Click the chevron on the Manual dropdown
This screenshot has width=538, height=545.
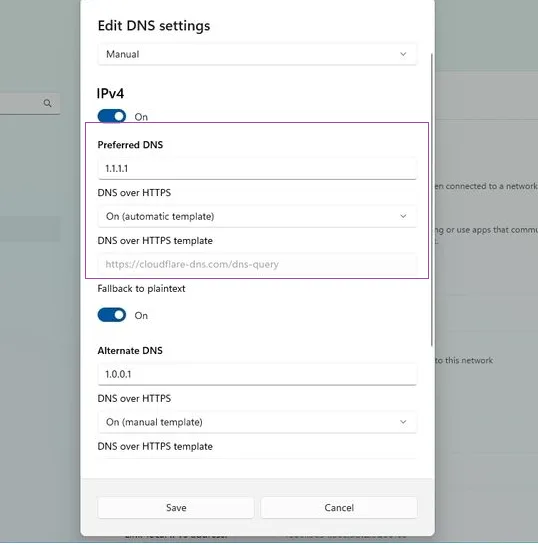403,54
